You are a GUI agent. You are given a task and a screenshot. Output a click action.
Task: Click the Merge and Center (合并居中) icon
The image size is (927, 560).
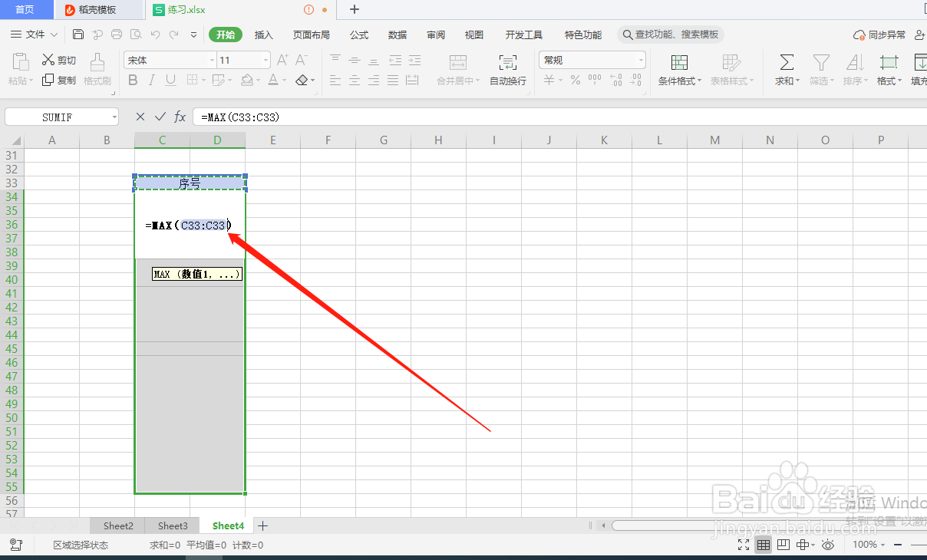click(458, 62)
